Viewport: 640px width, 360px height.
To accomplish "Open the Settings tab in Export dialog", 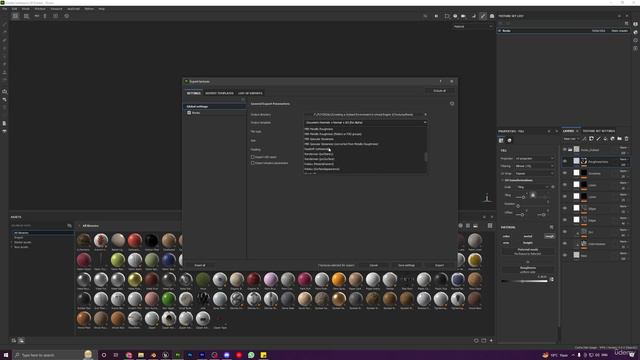I will click(194, 93).
